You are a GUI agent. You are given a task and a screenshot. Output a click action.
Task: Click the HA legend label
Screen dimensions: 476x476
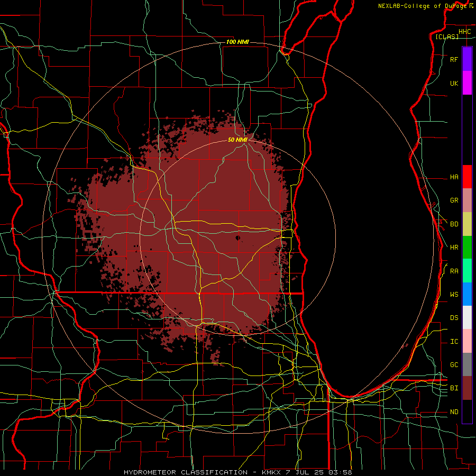click(454, 177)
